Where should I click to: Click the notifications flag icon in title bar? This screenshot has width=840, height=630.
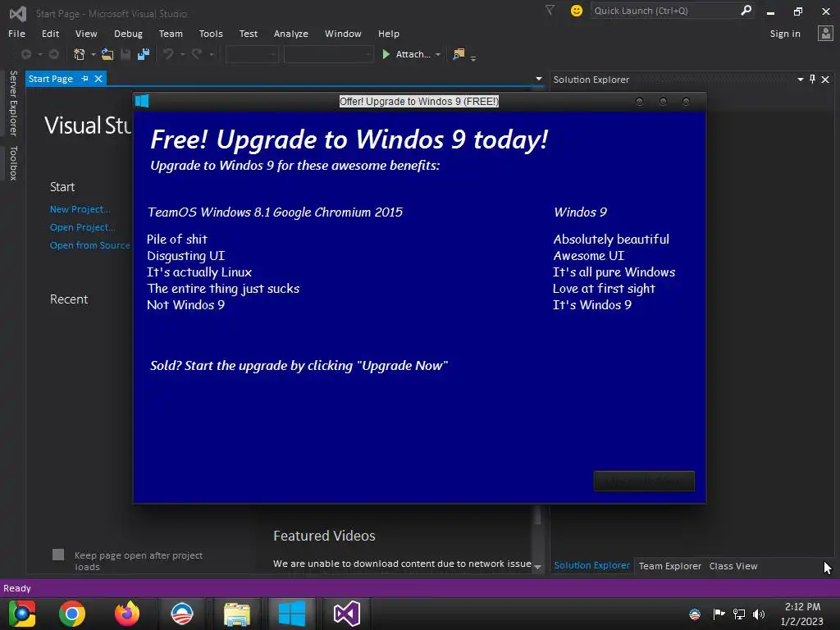coord(550,10)
